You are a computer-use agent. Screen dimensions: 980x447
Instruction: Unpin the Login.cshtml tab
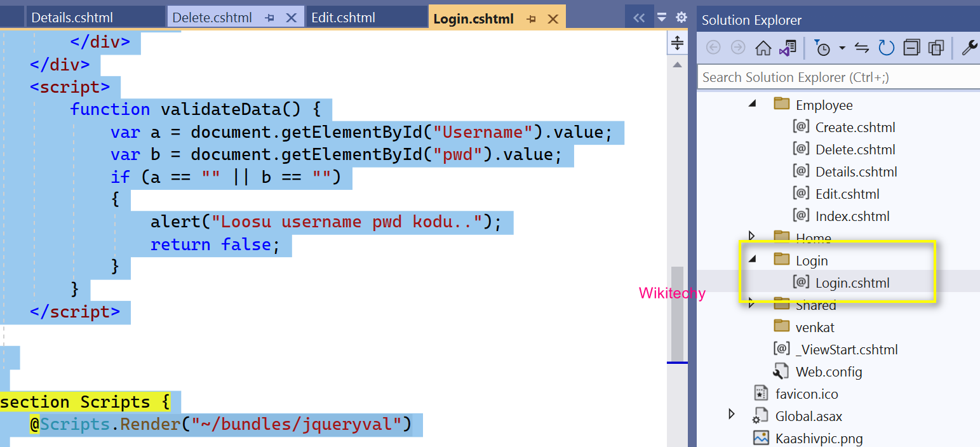tap(532, 18)
